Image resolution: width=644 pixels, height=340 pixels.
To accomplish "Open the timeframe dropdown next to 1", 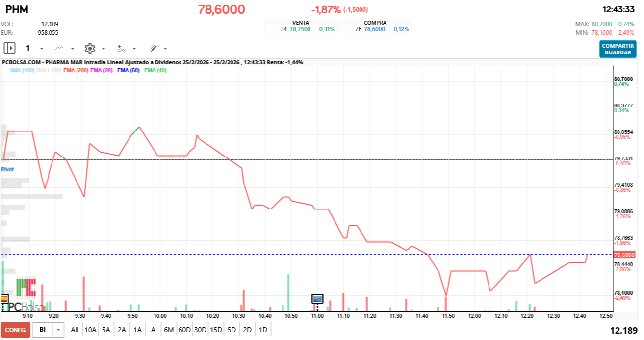I will point(41,48).
